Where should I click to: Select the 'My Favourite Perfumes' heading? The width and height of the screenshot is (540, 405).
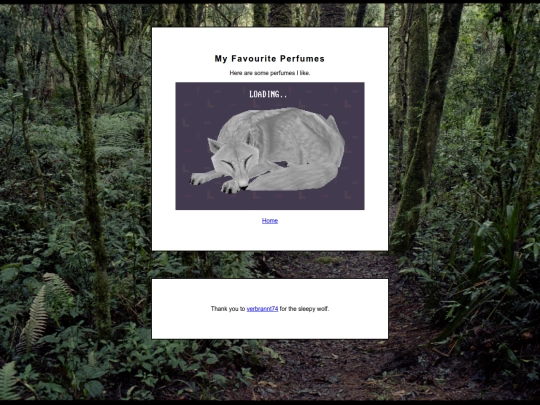tap(270, 59)
